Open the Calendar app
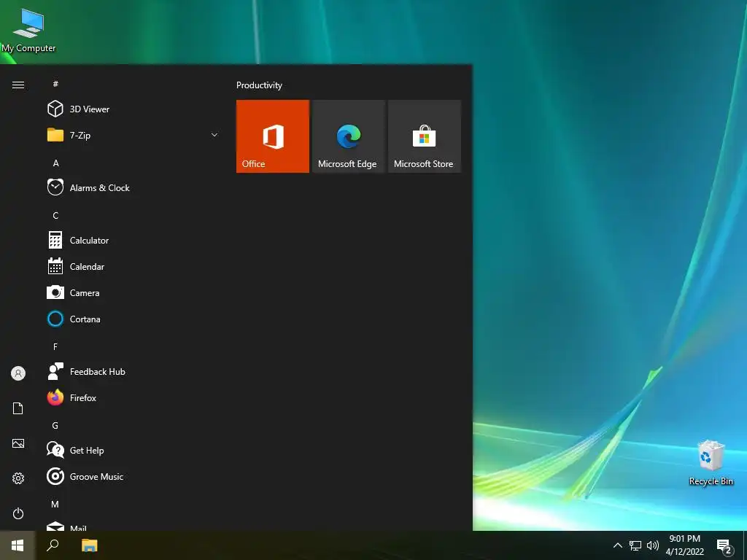The image size is (747, 560). coord(133,267)
